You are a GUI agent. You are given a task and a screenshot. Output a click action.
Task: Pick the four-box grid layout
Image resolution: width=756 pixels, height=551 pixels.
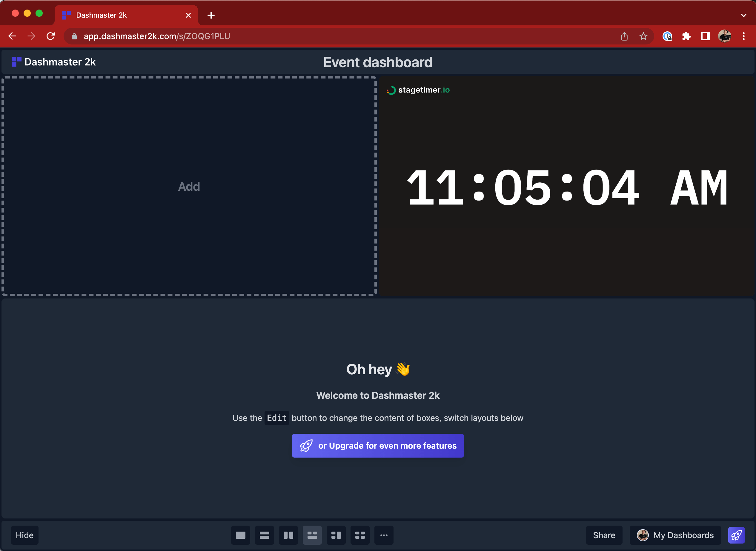point(360,535)
